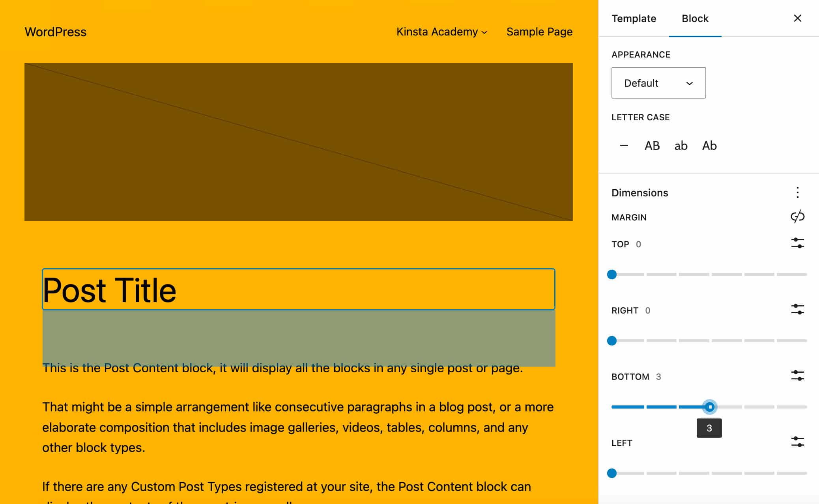Select lowercase ab letter case icon
Screen dimensions: 819x504
pyautogui.click(x=681, y=146)
